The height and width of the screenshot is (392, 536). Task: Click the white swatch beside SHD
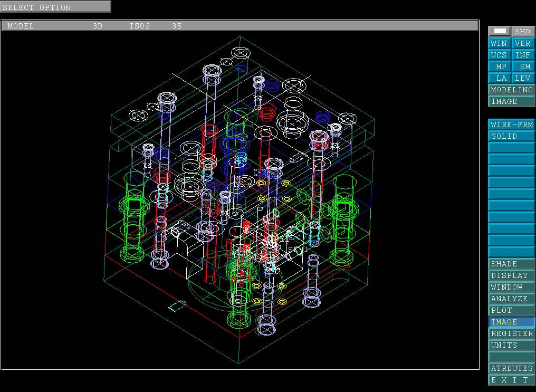(x=500, y=32)
